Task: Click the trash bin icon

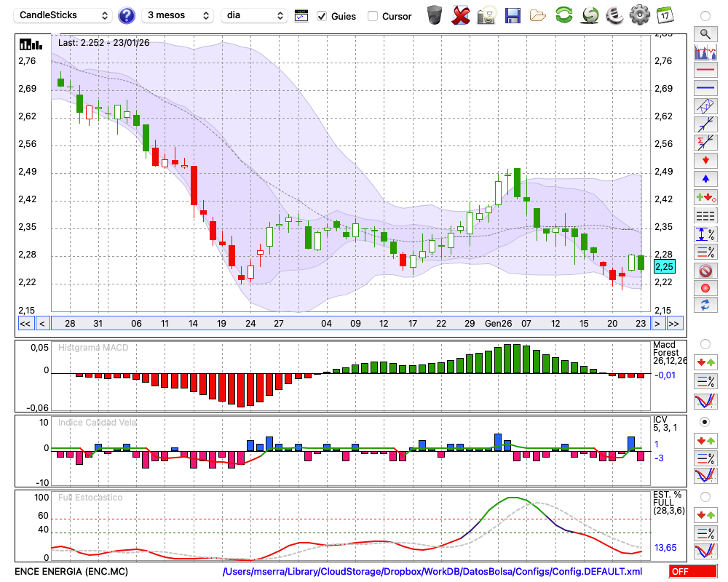Action: (435, 15)
